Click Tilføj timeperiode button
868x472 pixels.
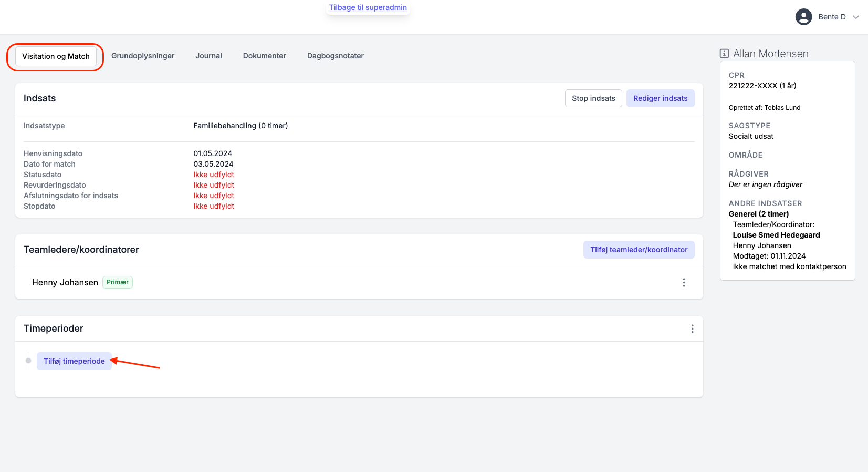click(74, 361)
